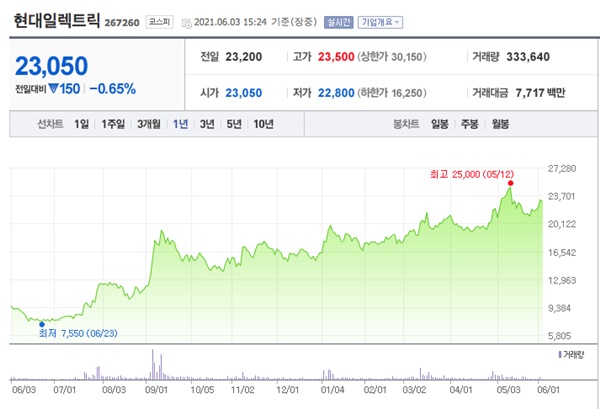The image size is (600, 409).
Task: Click the 23,701 y-axis label
Action: click(562, 196)
